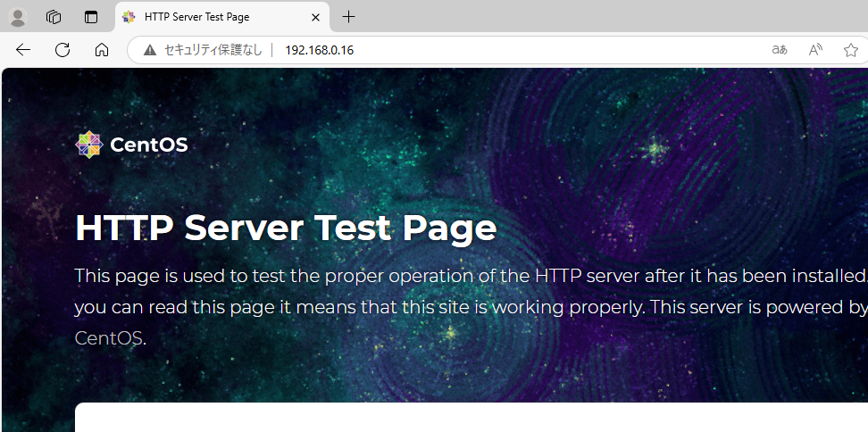
Task: Go to home page with Home icon
Action: click(x=101, y=50)
